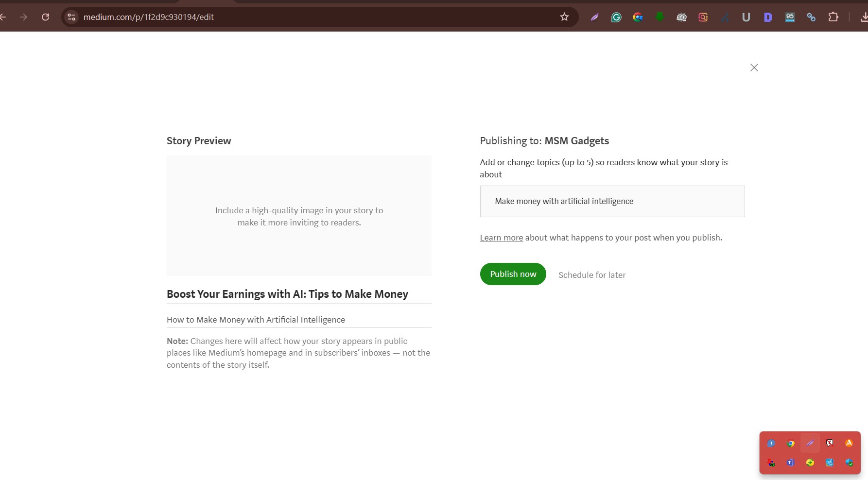868x480 pixels.
Task: Open the pink search-square extension
Action: [x=703, y=17]
